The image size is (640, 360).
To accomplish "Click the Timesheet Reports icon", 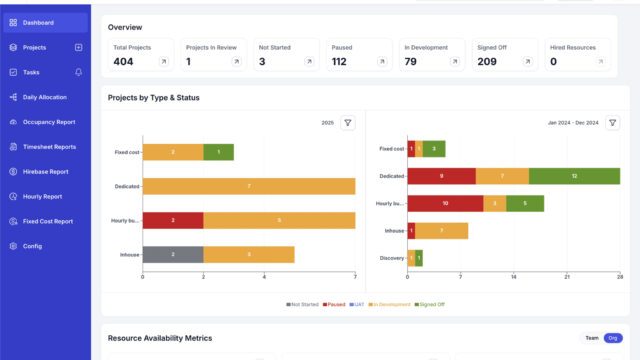I will (13, 147).
